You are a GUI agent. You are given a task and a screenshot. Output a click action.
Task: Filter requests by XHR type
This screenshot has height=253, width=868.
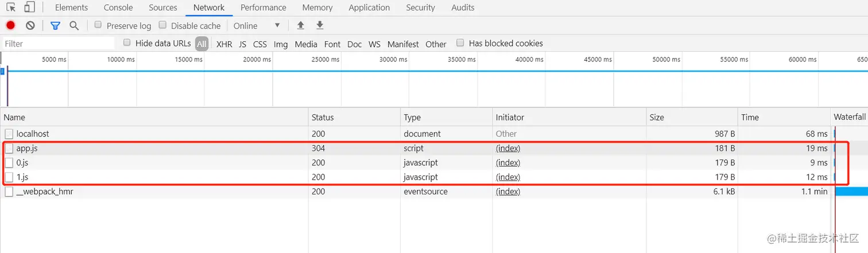pos(224,44)
